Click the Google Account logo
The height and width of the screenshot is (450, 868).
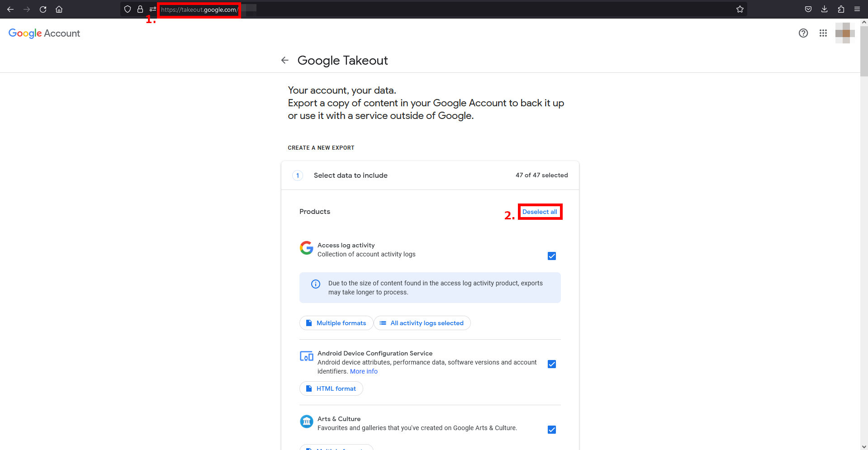[44, 33]
